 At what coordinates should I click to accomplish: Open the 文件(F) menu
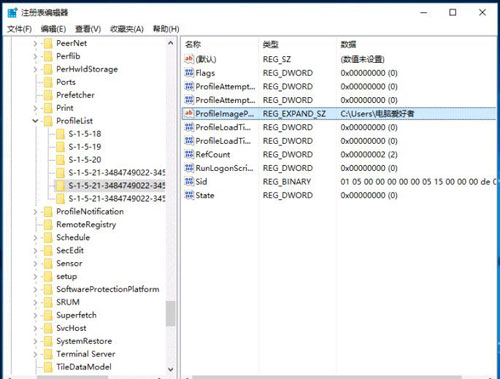[x=19, y=29]
